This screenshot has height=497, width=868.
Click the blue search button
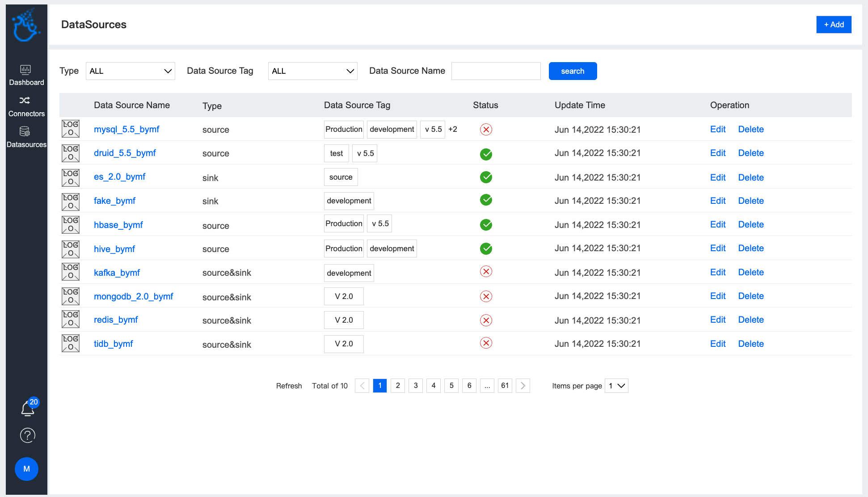point(573,71)
